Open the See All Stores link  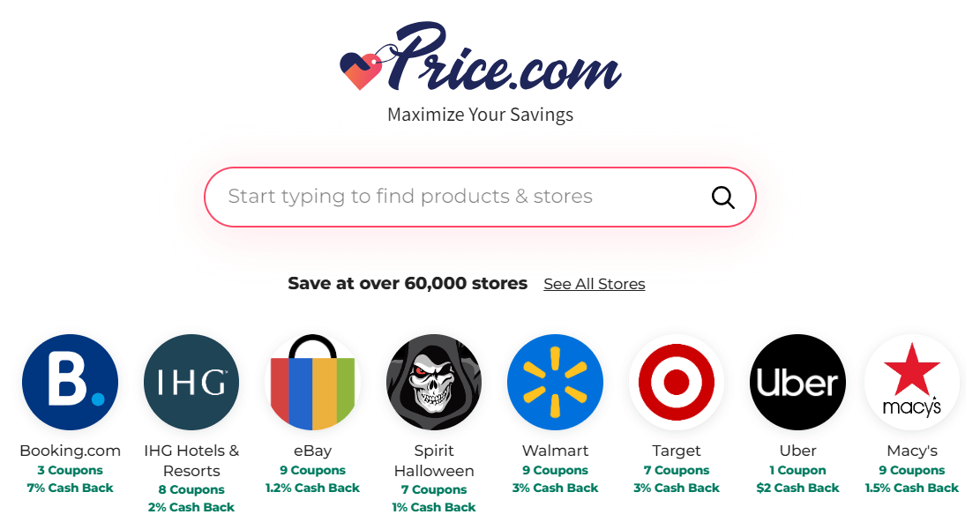(595, 284)
